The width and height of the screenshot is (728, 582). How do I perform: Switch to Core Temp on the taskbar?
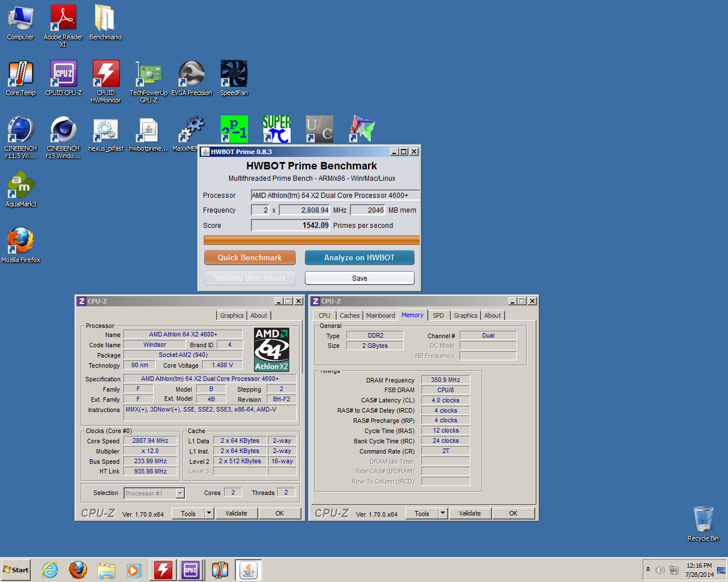pos(220,570)
